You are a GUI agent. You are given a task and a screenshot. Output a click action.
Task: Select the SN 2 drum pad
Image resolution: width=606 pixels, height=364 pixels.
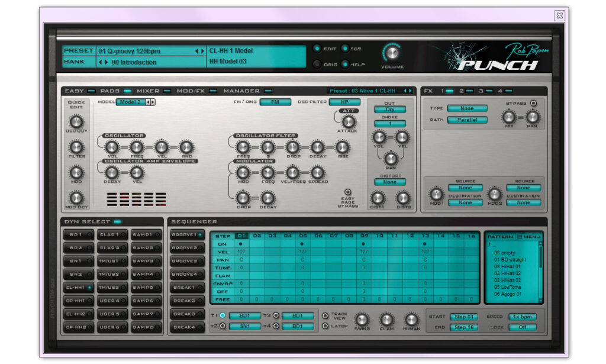[x=79, y=275]
